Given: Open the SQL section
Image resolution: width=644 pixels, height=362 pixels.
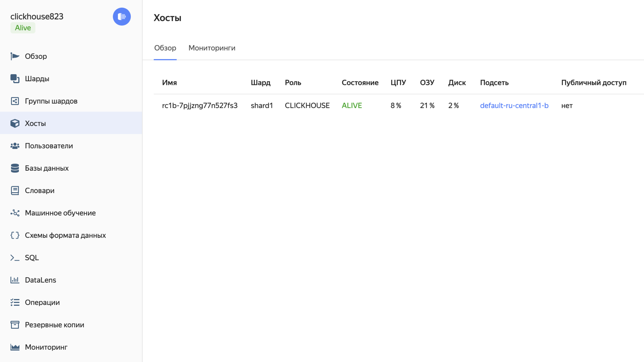Looking at the screenshot, I should (71, 258).
